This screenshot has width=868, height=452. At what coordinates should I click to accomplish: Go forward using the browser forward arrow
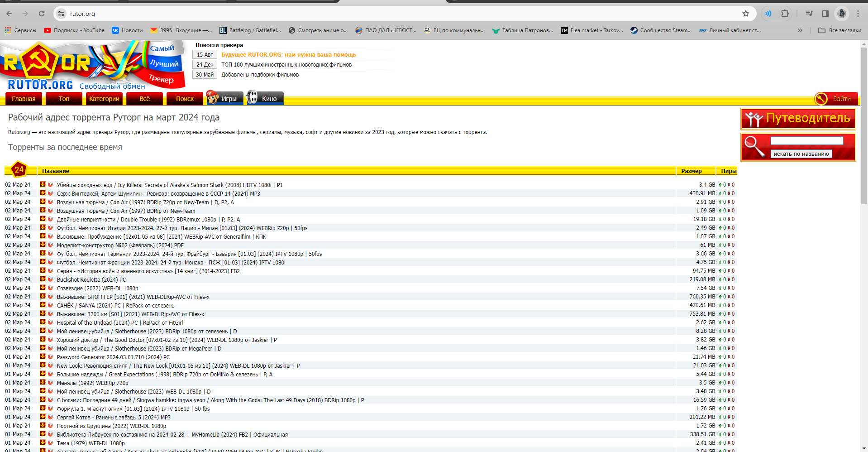[x=25, y=14]
